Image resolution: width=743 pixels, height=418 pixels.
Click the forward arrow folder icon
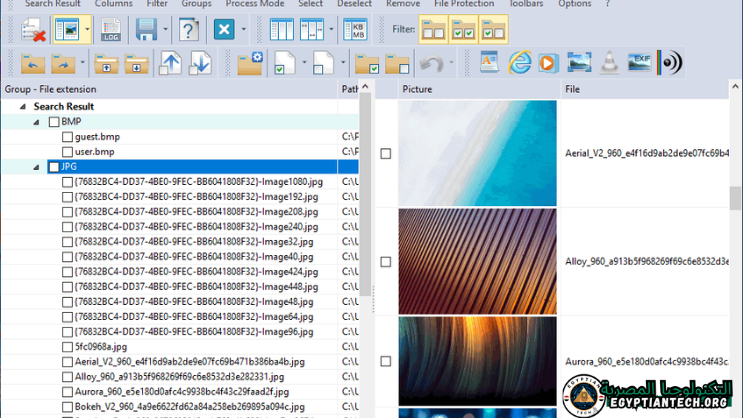tap(63, 64)
